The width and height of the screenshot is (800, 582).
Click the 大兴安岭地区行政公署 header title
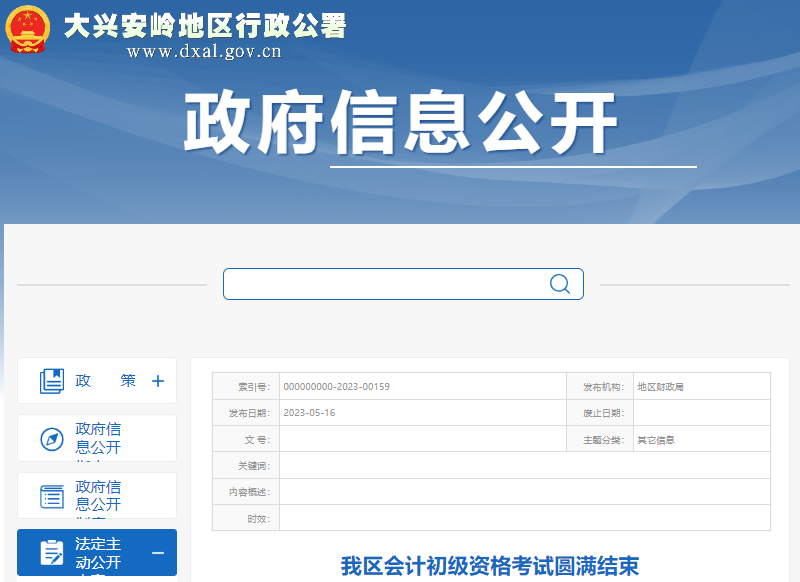click(204, 28)
